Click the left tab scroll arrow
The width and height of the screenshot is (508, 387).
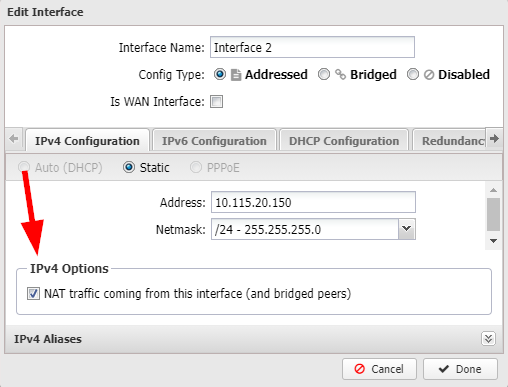pyautogui.click(x=14, y=138)
